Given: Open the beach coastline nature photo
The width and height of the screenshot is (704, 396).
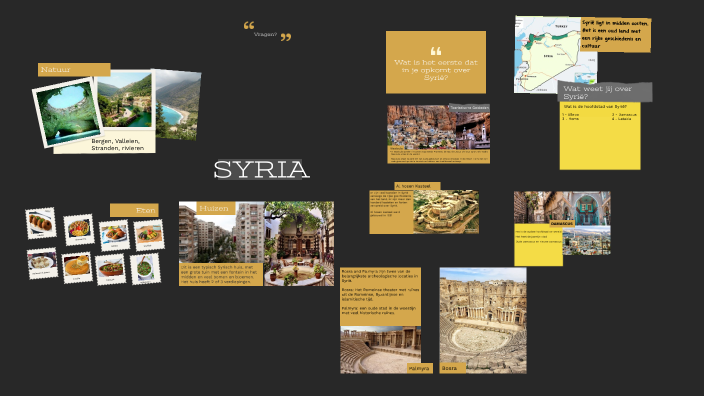Looking at the screenshot, I should coord(178,105).
